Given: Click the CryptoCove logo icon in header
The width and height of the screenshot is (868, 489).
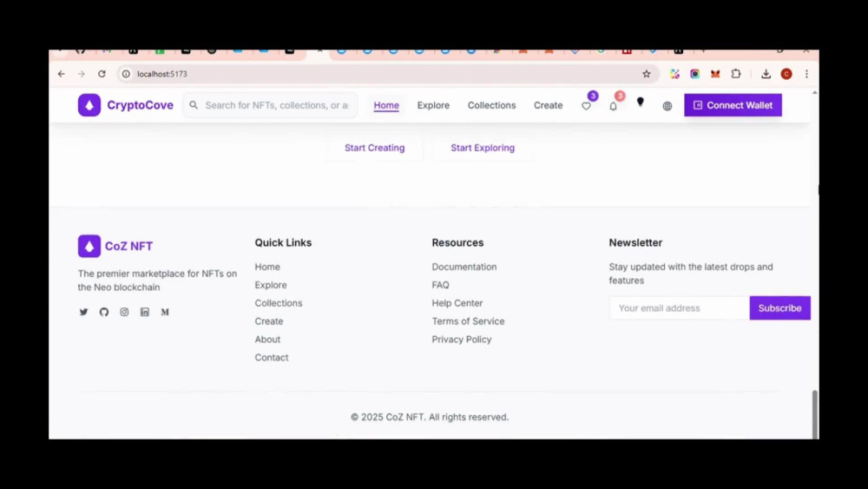Looking at the screenshot, I should pyautogui.click(x=89, y=105).
